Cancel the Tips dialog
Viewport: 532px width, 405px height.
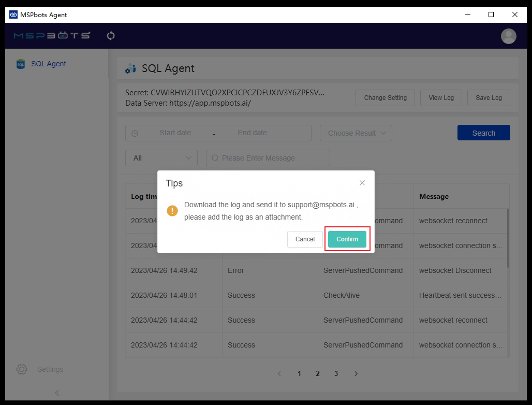tap(305, 239)
